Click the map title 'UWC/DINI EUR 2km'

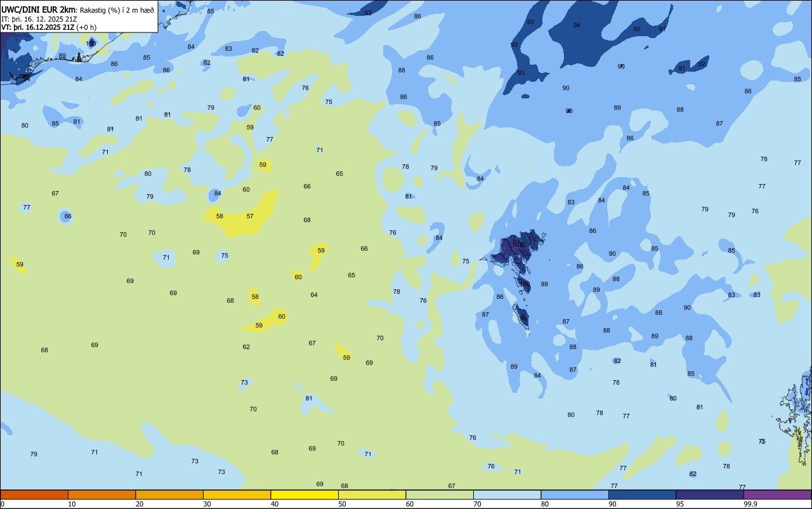tap(39, 10)
